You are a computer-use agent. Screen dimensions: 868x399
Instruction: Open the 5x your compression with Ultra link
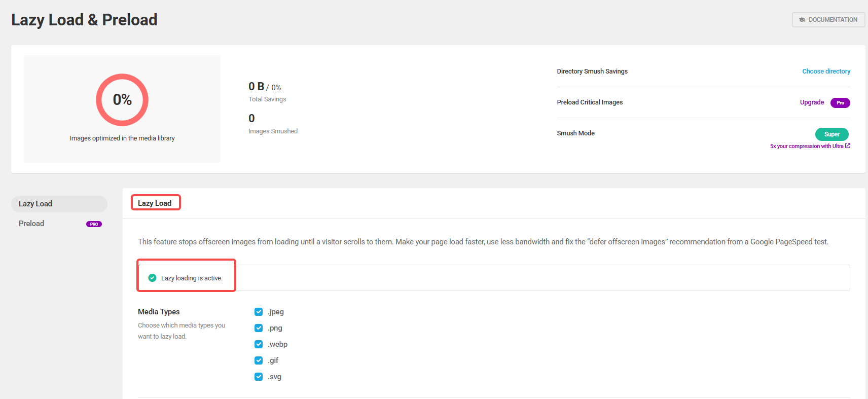pos(806,146)
